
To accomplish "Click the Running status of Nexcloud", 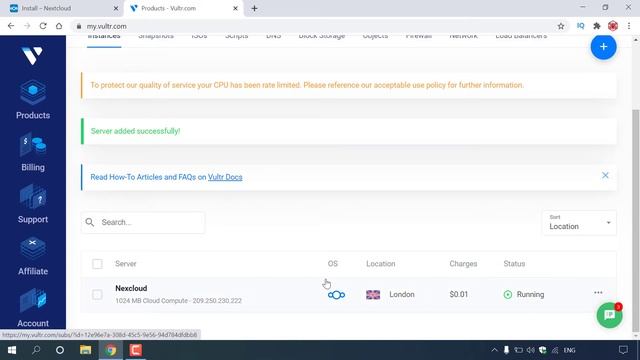I will [x=524, y=294].
